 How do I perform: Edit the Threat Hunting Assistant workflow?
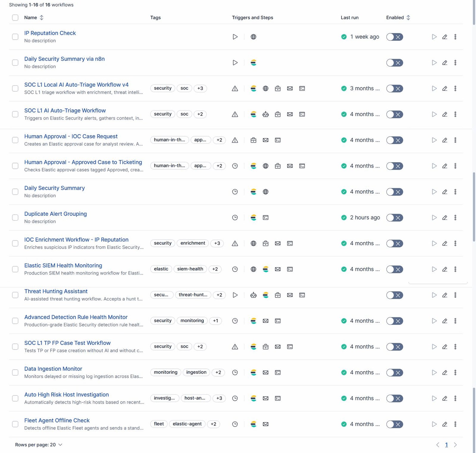click(x=444, y=295)
